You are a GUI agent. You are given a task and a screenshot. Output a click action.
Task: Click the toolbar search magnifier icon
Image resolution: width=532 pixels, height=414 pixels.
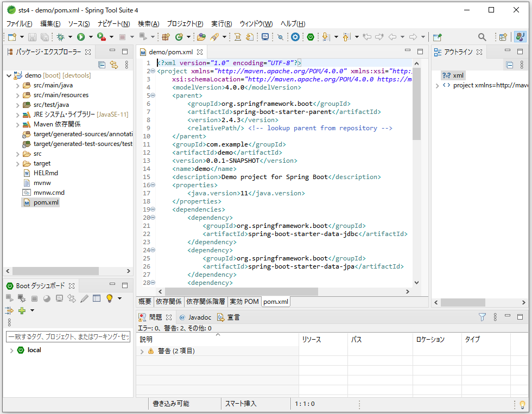(482, 37)
